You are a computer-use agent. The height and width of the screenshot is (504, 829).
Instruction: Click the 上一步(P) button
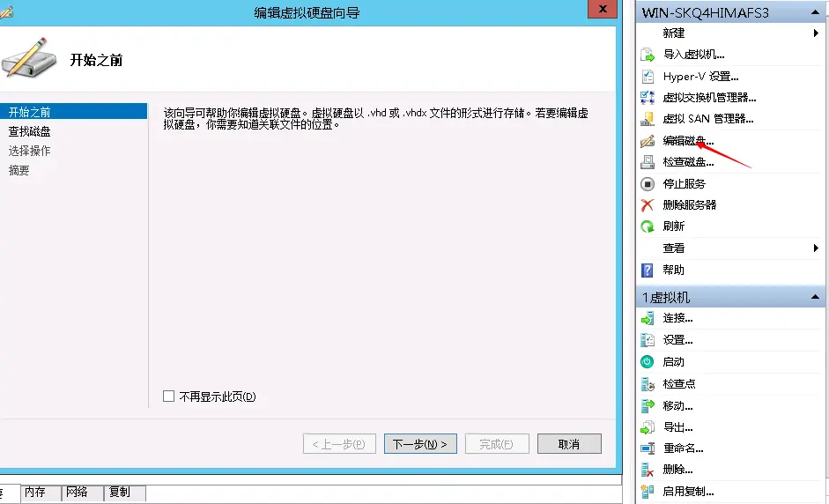coord(339,444)
